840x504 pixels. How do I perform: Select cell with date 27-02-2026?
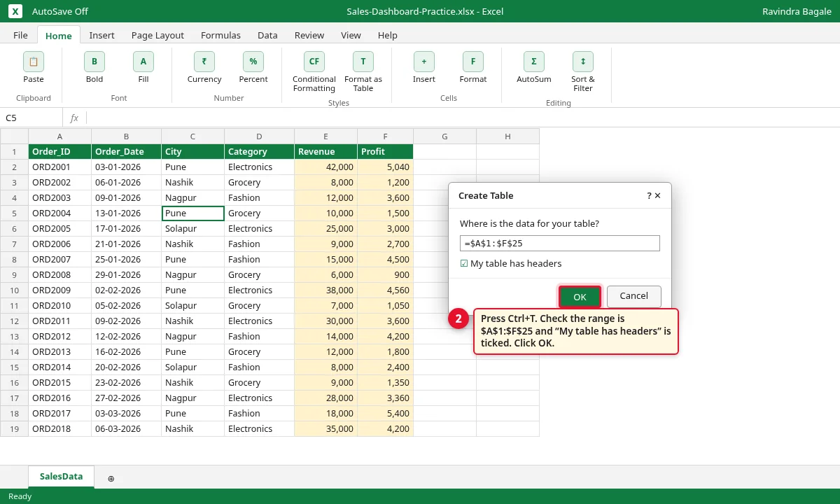click(126, 398)
